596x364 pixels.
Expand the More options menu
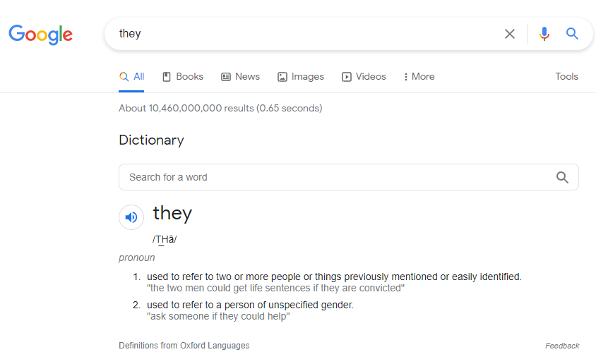click(x=419, y=77)
